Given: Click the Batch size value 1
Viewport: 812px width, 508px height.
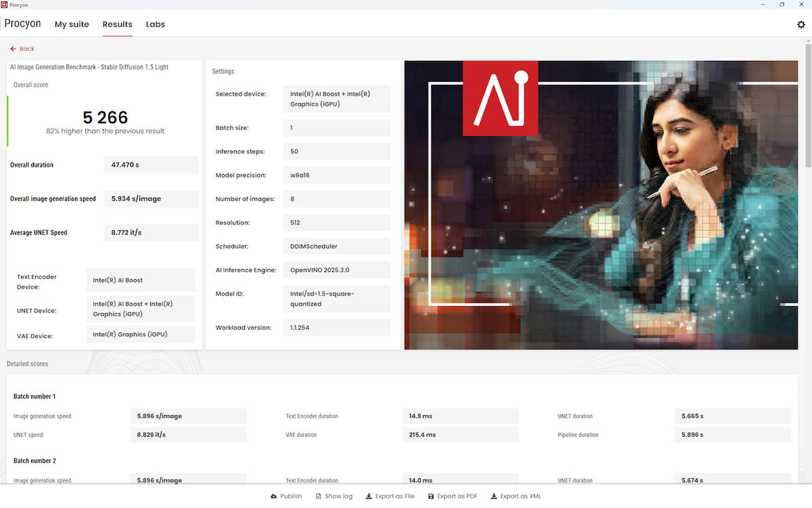Looking at the screenshot, I should click(x=337, y=127).
